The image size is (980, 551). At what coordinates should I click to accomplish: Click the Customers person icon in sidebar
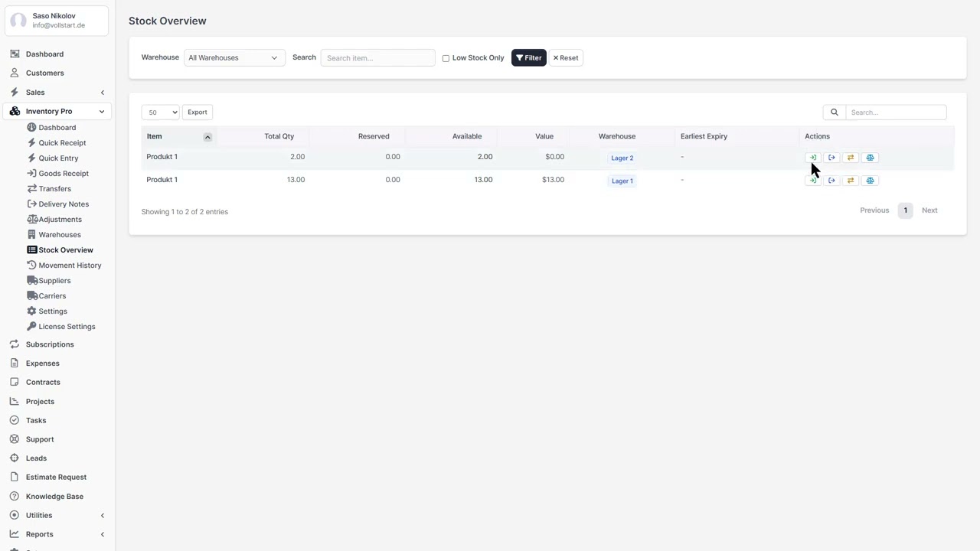pos(15,73)
